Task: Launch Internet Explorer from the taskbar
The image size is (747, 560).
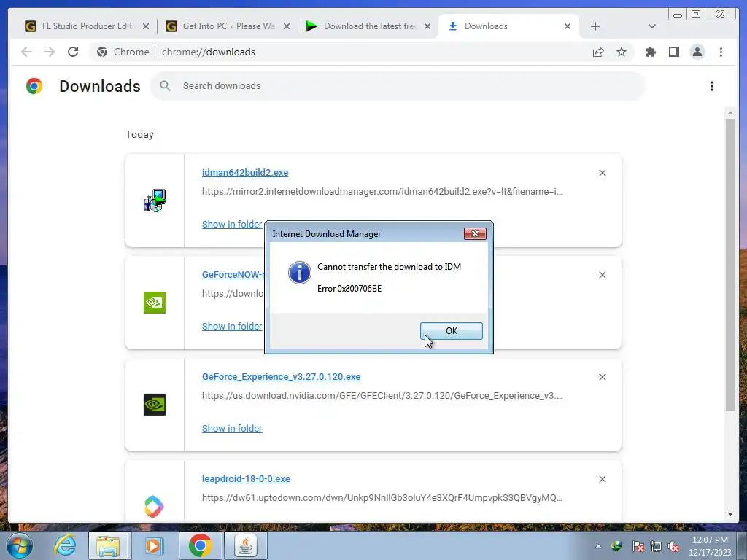Action: (65, 545)
